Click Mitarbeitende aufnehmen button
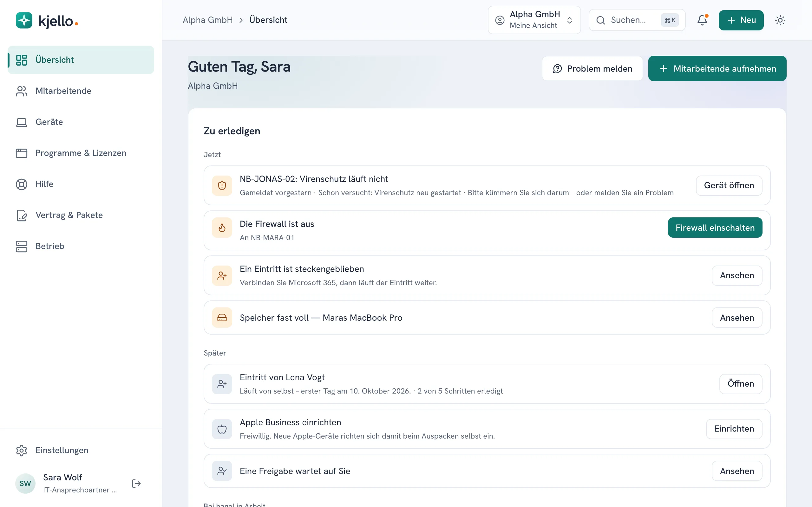The width and height of the screenshot is (812, 507). pos(717,68)
